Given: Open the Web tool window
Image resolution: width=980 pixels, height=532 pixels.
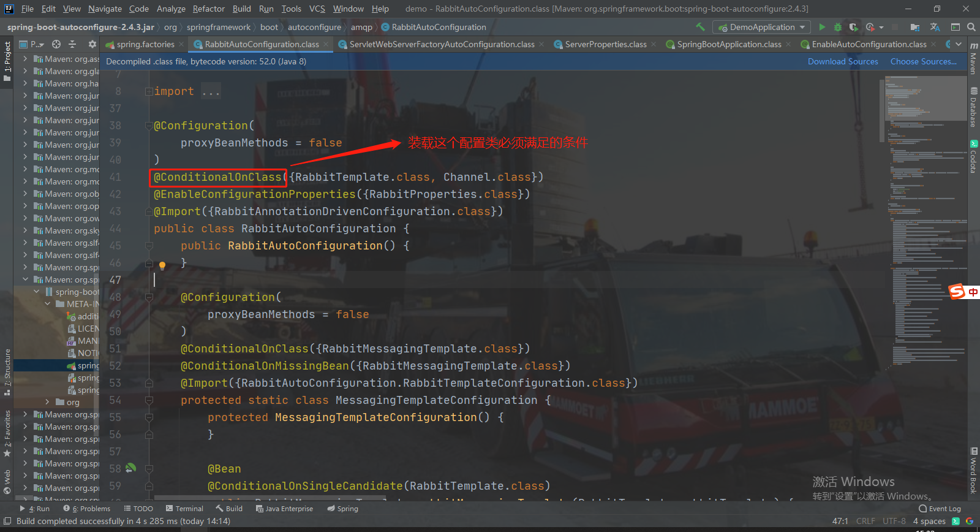Looking at the screenshot, I should coord(7,482).
